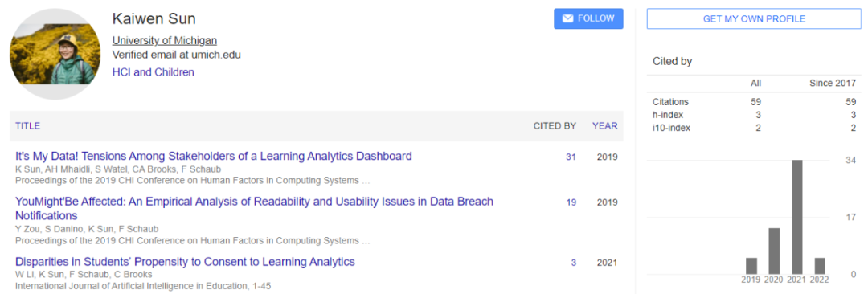
Task: Open the It's My Data! Tensions paper
Action: tap(214, 156)
